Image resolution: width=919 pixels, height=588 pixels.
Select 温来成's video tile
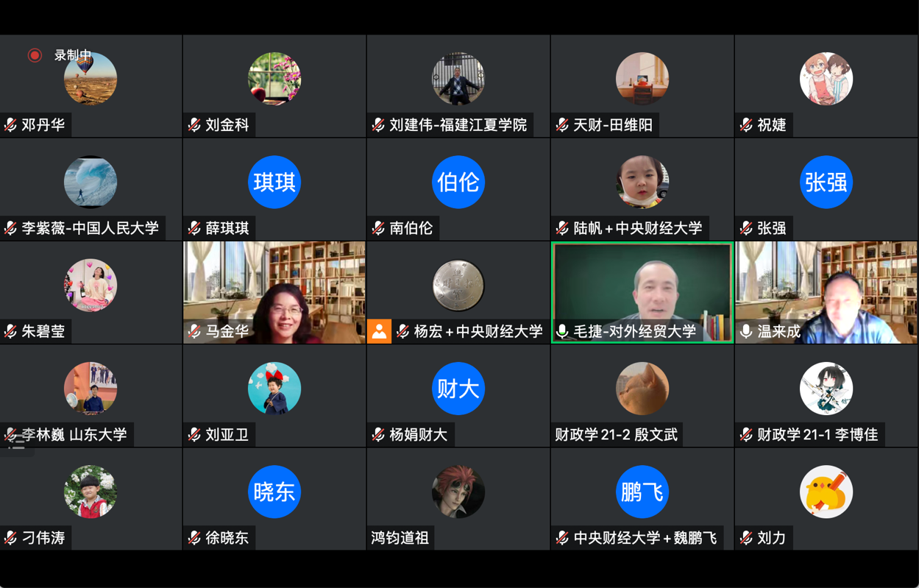coord(826,293)
